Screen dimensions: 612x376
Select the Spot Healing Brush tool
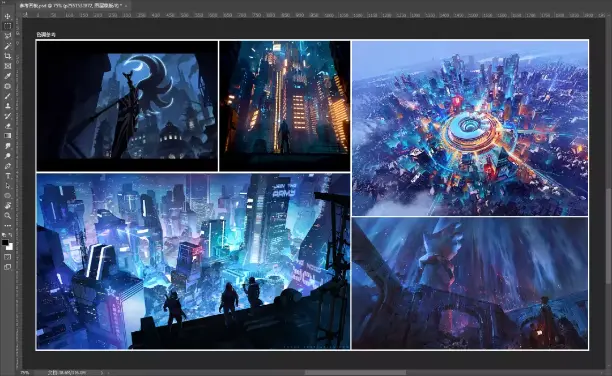(7, 86)
